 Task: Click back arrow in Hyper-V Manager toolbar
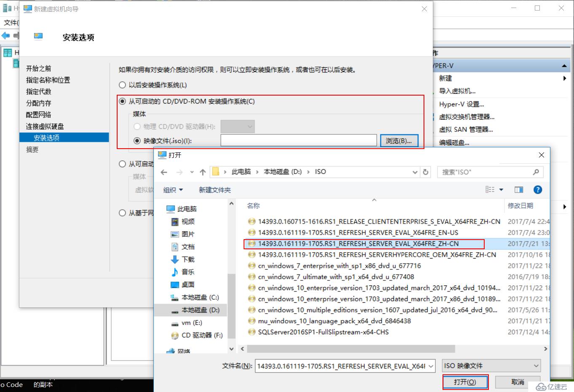pyautogui.click(x=5, y=36)
